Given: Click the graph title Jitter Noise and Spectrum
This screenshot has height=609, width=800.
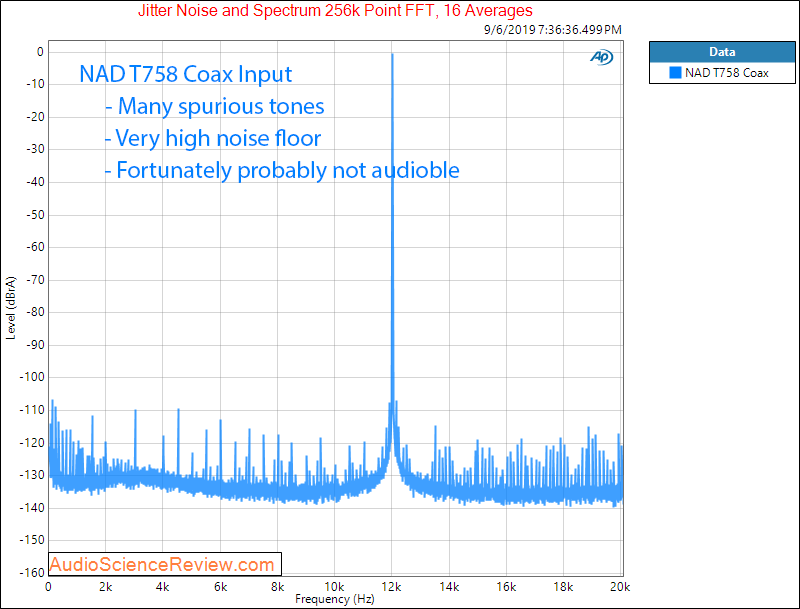Looking at the screenshot, I should 335,10.
